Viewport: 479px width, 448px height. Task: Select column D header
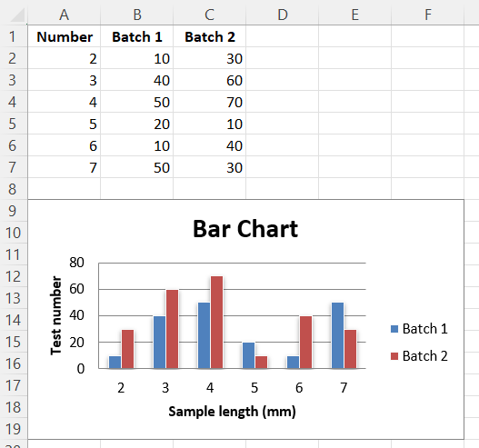pyautogui.click(x=283, y=15)
